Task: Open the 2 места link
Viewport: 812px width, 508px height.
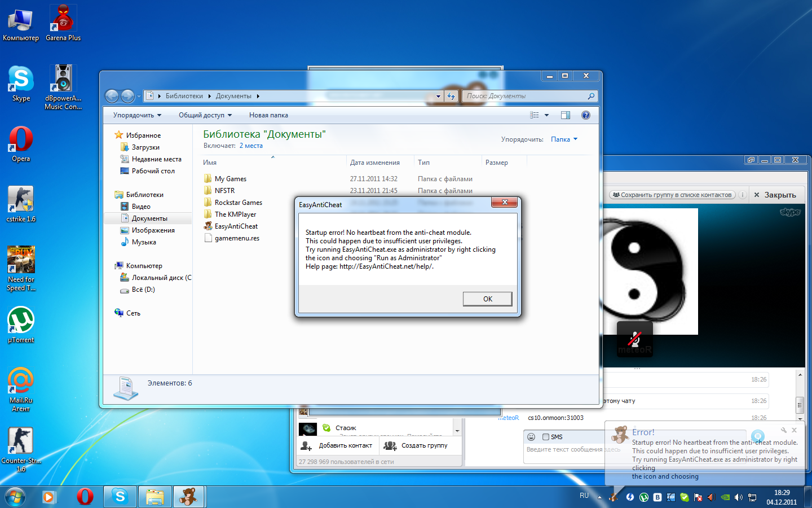Action: coord(251,146)
